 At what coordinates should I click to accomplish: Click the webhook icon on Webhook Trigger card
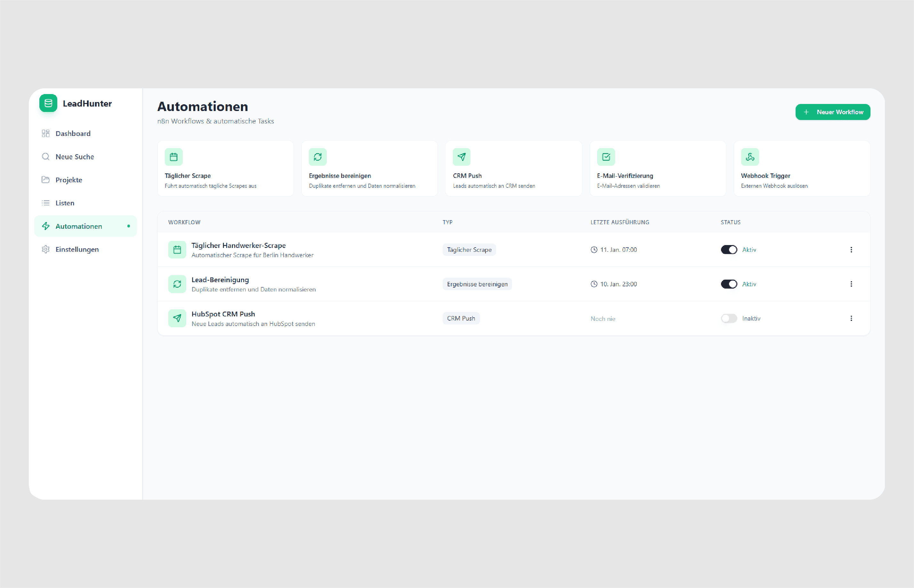point(750,157)
